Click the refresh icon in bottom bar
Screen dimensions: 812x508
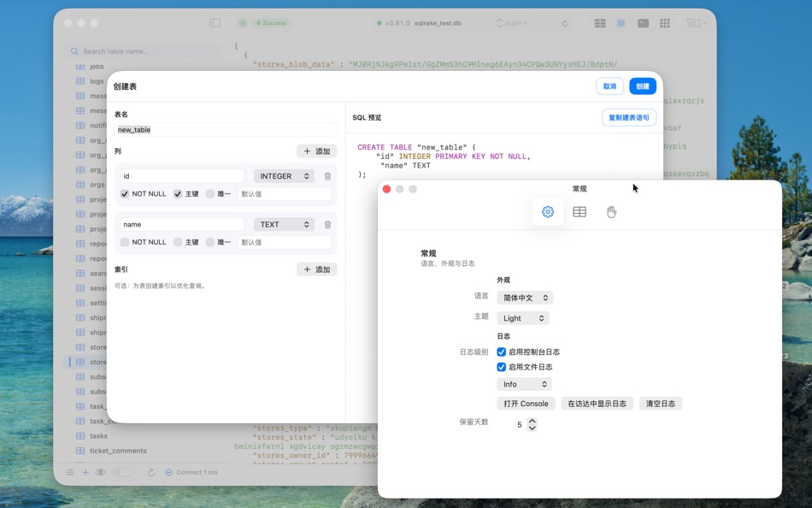[x=151, y=472]
